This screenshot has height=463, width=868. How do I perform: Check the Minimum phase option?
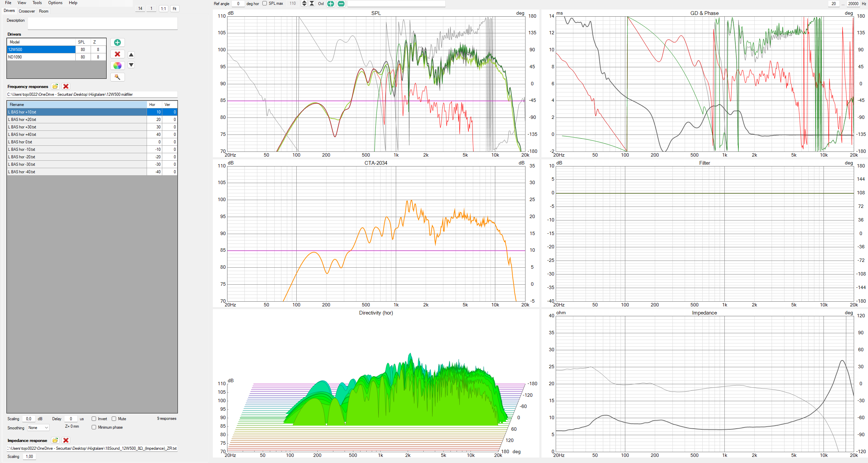tap(94, 427)
